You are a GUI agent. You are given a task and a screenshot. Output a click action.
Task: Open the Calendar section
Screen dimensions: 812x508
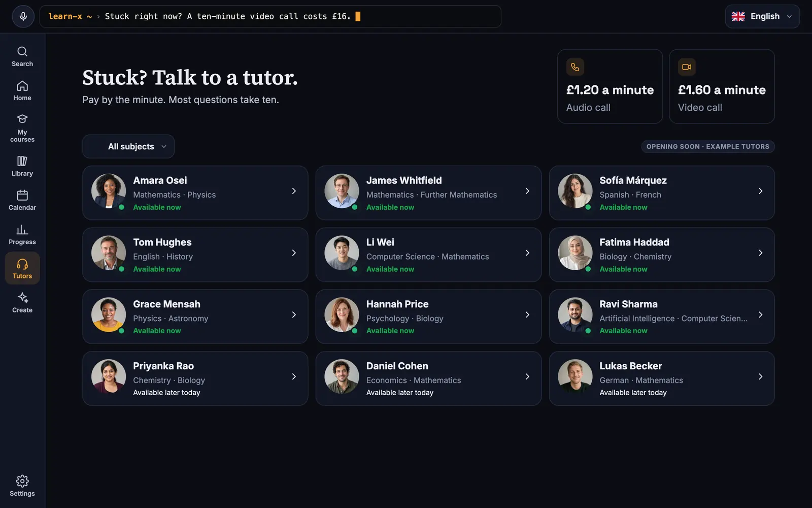click(22, 200)
